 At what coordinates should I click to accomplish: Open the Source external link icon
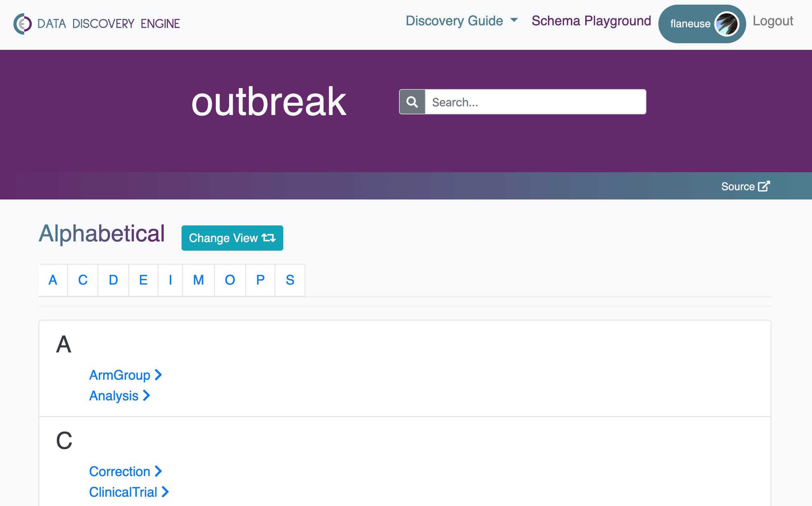point(764,187)
